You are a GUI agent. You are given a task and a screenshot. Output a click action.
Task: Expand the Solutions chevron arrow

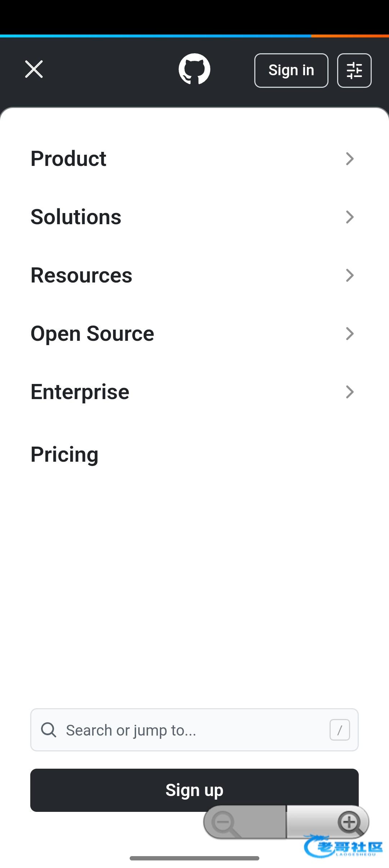click(349, 217)
